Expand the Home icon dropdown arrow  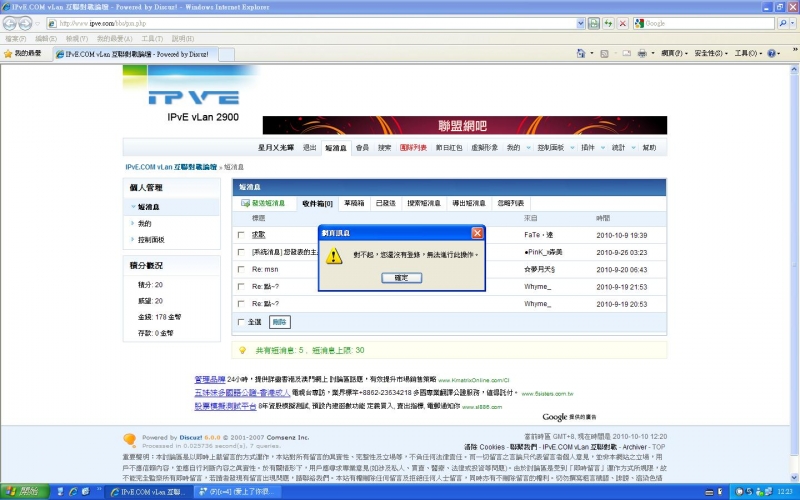click(x=592, y=53)
